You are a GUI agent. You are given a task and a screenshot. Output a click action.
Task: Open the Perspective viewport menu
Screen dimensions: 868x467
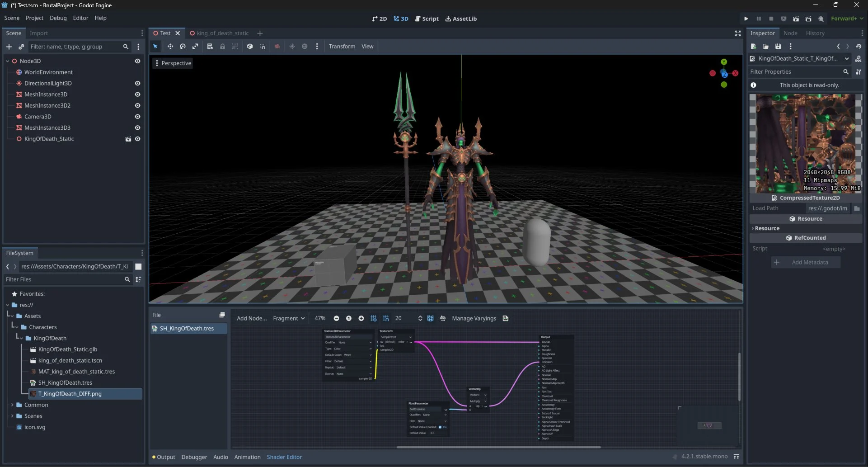[x=173, y=63]
